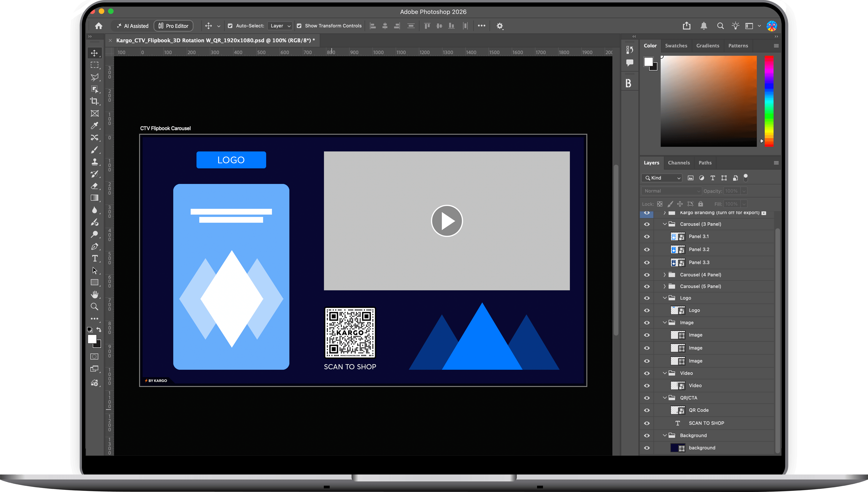Open the Auto-Select Layer dropdown
This screenshot has width=868, height=492.
click(280, 26)
